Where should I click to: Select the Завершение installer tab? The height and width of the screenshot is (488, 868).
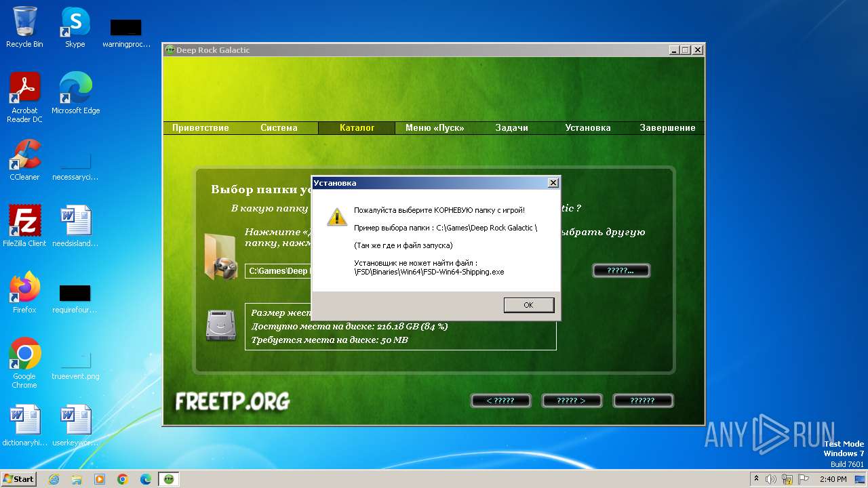[667, 128]
